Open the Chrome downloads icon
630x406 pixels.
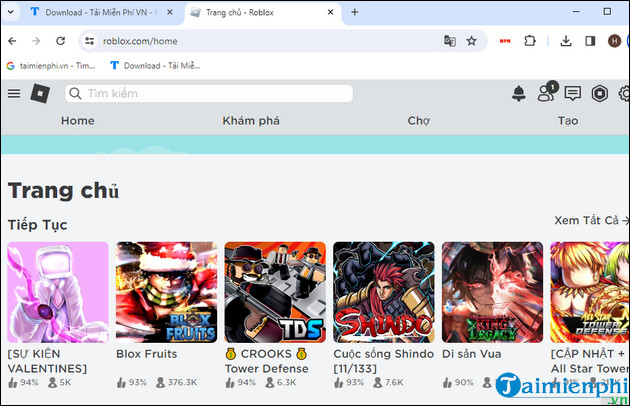pos(566,41)
